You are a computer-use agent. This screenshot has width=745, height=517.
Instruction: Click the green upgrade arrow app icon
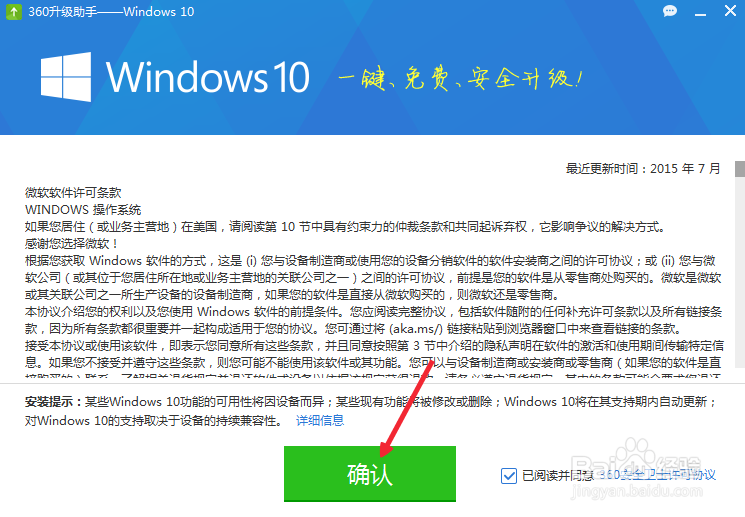[13, 11]
